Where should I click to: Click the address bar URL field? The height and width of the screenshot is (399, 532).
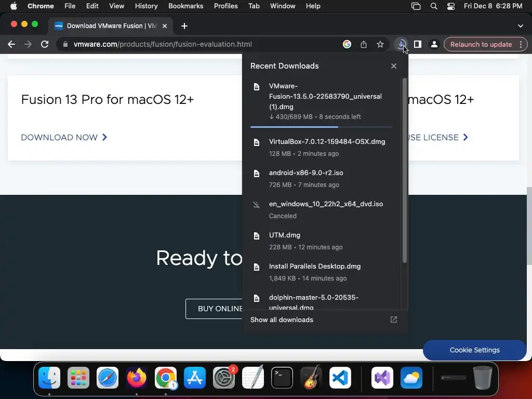(x=163, y=44)
